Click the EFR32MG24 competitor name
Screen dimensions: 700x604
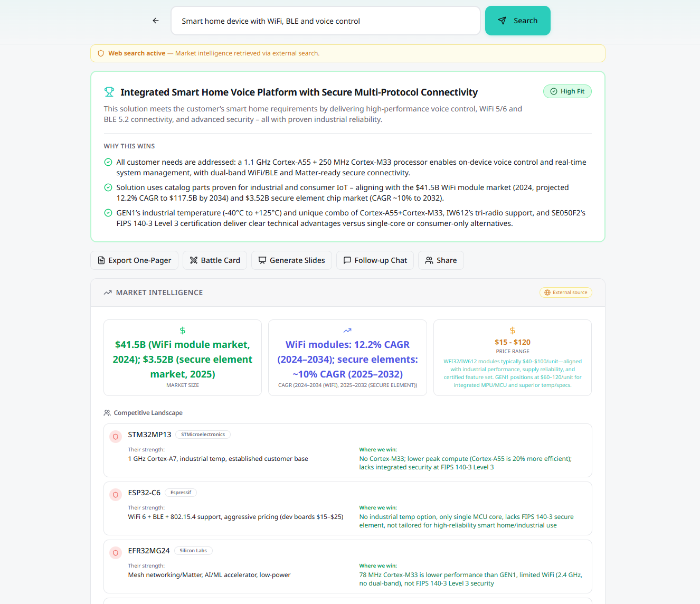[x=149, y=551]
